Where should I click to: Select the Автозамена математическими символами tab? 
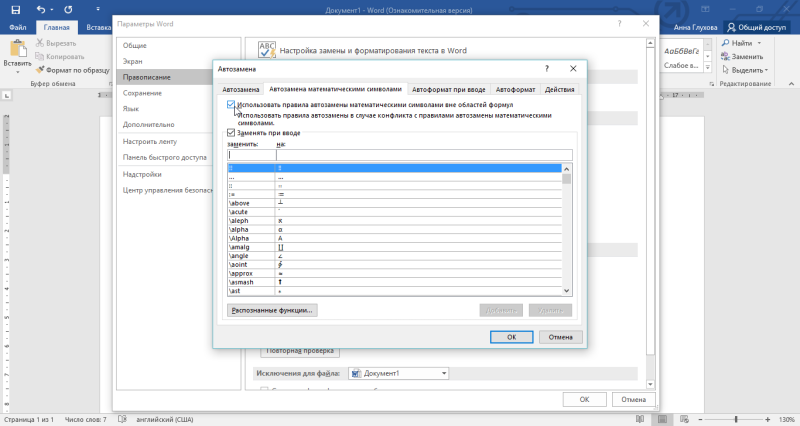pos(335,89)
